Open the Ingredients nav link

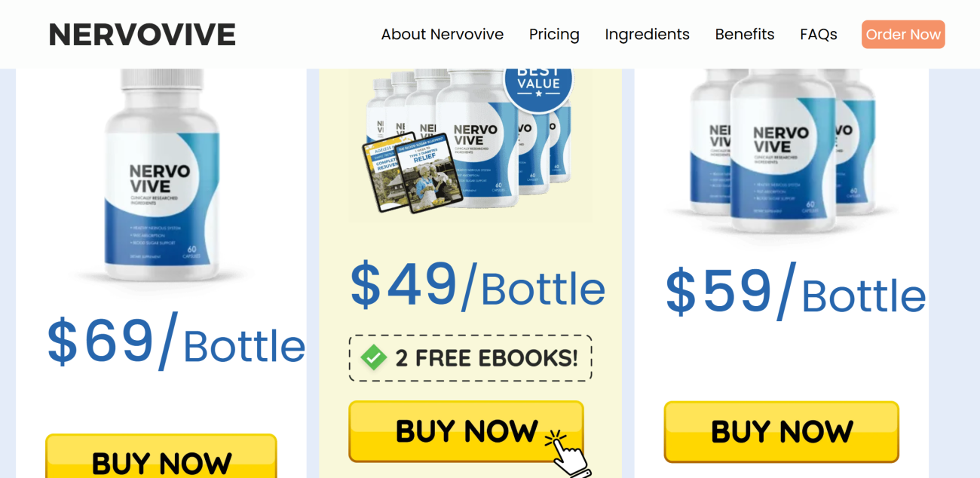pyautogui.click(x=647, y=35)
